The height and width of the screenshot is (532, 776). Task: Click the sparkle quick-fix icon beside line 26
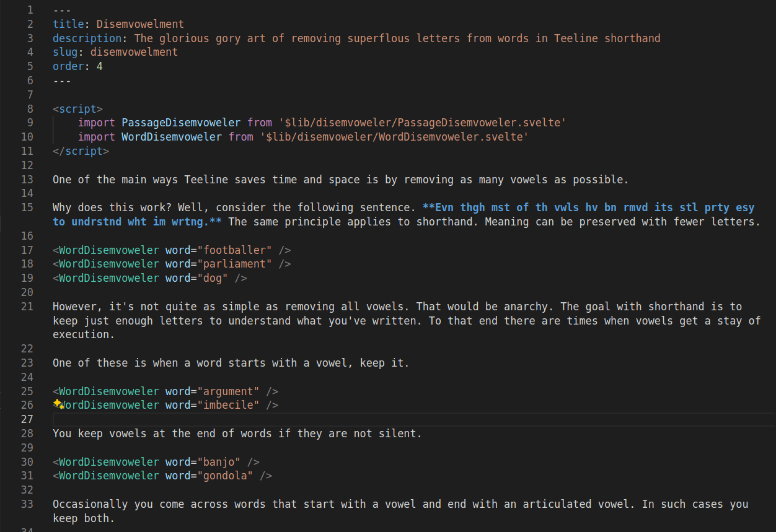point(57,404)
